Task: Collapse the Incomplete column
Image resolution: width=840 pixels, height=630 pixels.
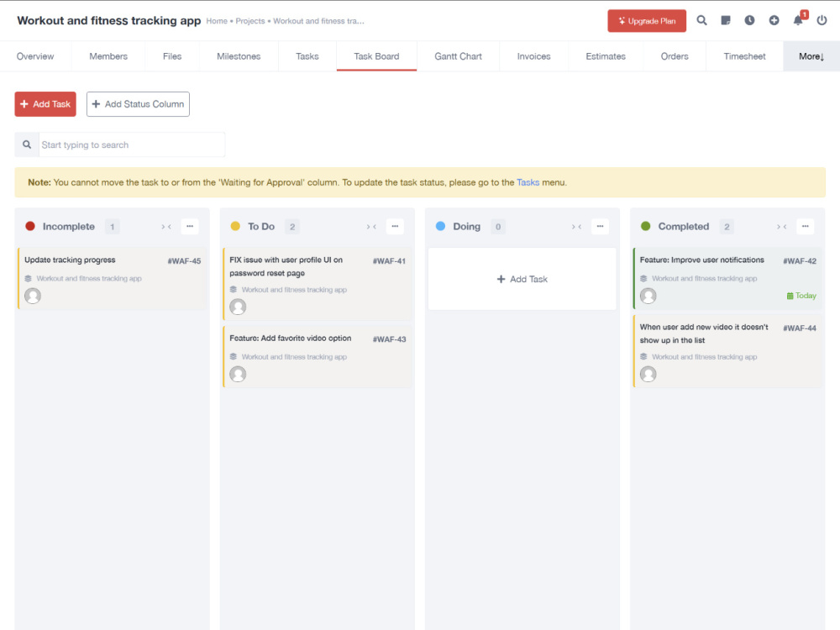Action: coord(166,227)
